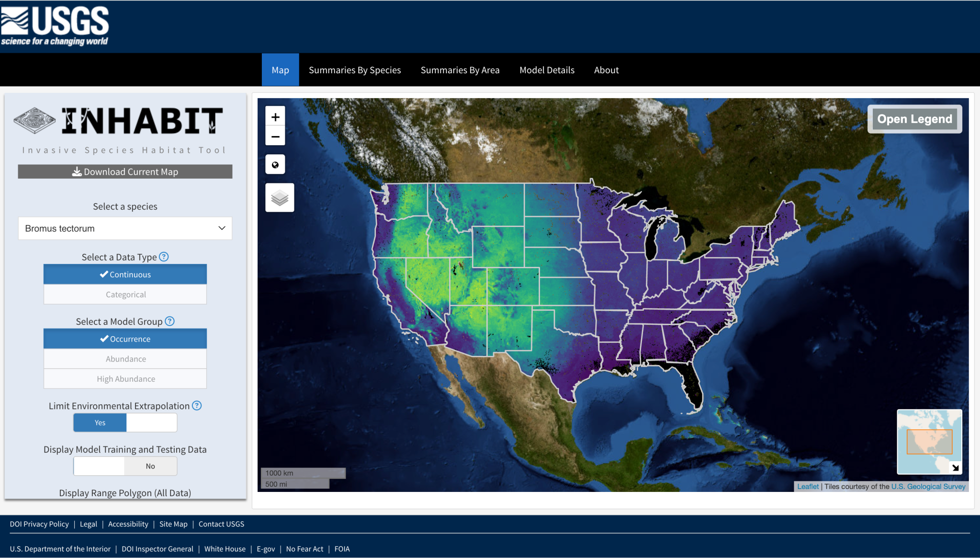Zoom out on the map
This screenshot has height=558, width=980.
(275, 137)
